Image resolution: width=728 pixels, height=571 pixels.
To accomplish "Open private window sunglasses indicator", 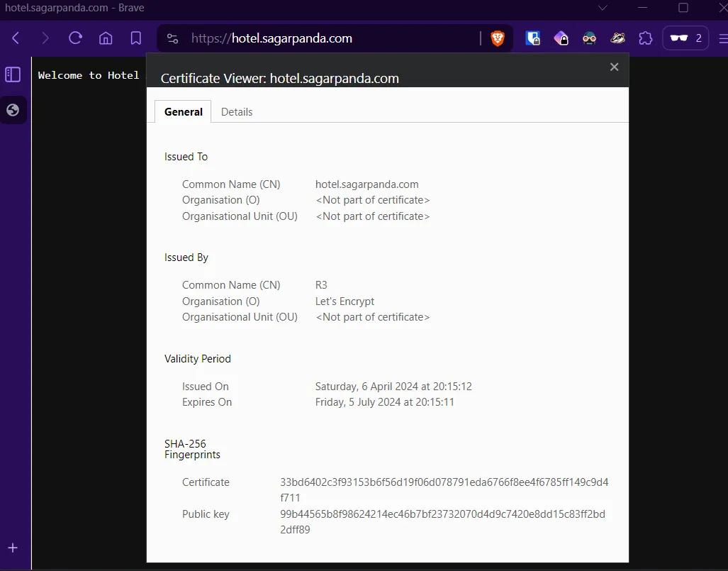I will coord(685,38).
